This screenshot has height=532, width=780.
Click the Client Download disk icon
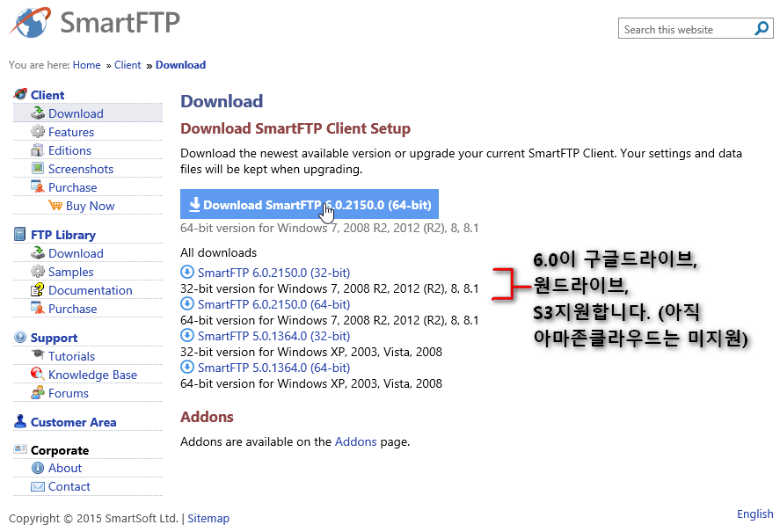coord(38,113)
